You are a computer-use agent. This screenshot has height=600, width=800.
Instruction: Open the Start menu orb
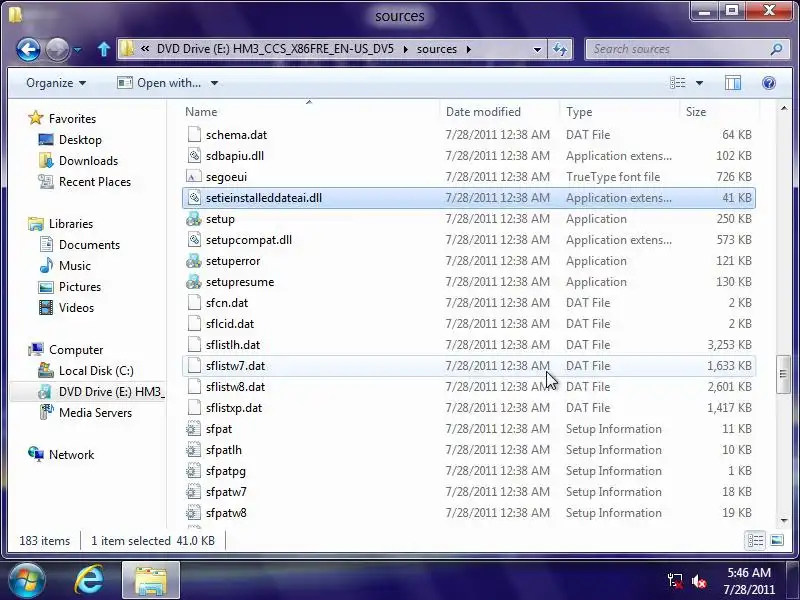[x=26, y=580]
